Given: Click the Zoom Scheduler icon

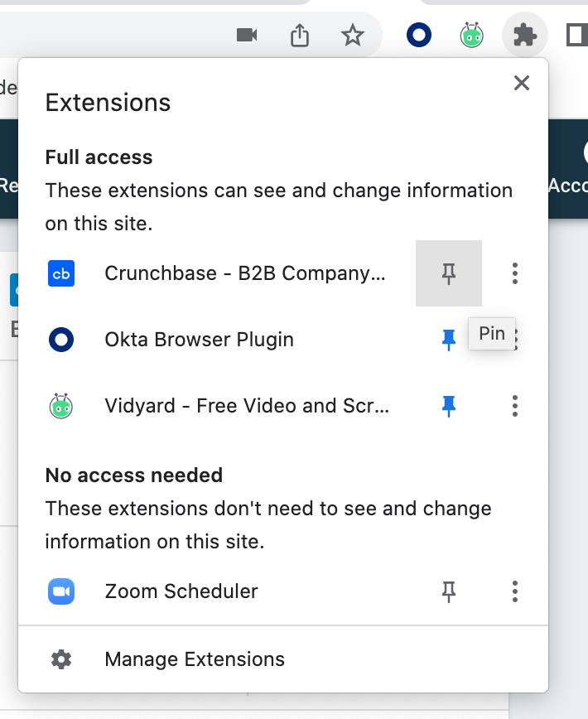Looking at the screenshot, I should point(60,591).
